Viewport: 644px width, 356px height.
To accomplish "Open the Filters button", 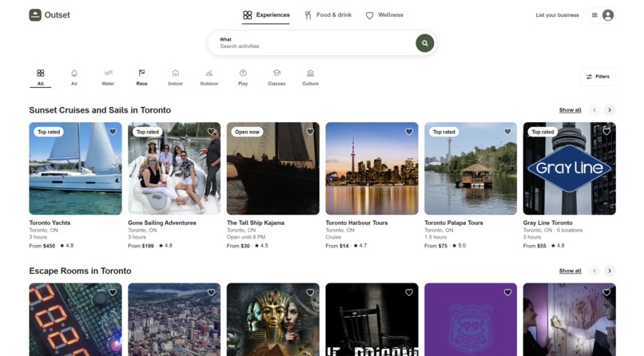I will [x=598, y=77].
